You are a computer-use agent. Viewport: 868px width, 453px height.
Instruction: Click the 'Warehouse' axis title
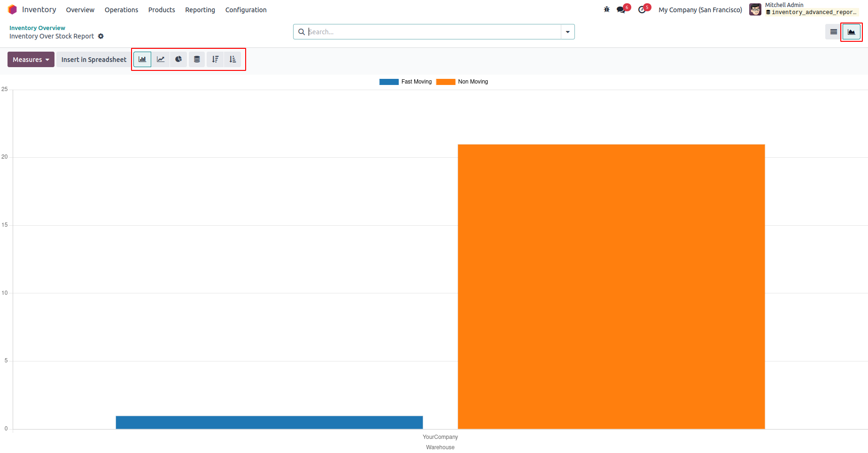coord(440,447)
